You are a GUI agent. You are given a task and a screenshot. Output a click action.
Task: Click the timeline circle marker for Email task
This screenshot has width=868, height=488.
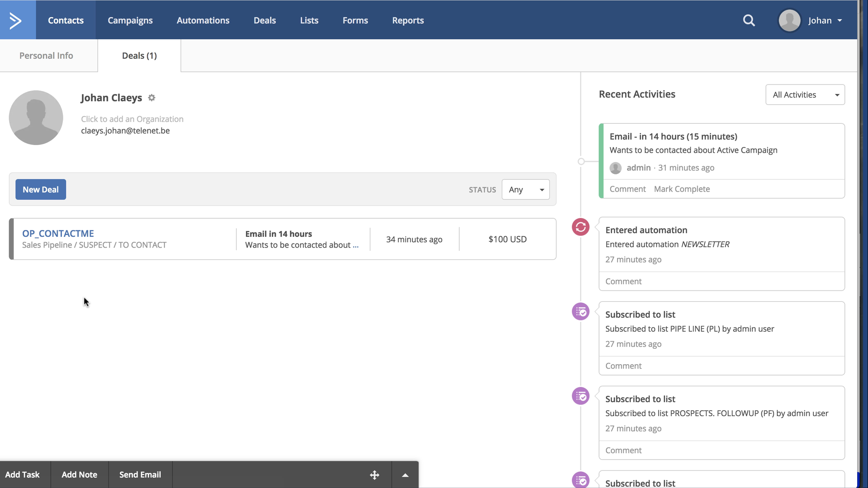581,161
